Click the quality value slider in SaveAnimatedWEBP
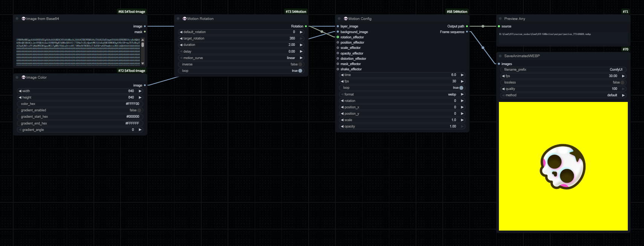Screen dimensions: 644x246 coord(563,89)
